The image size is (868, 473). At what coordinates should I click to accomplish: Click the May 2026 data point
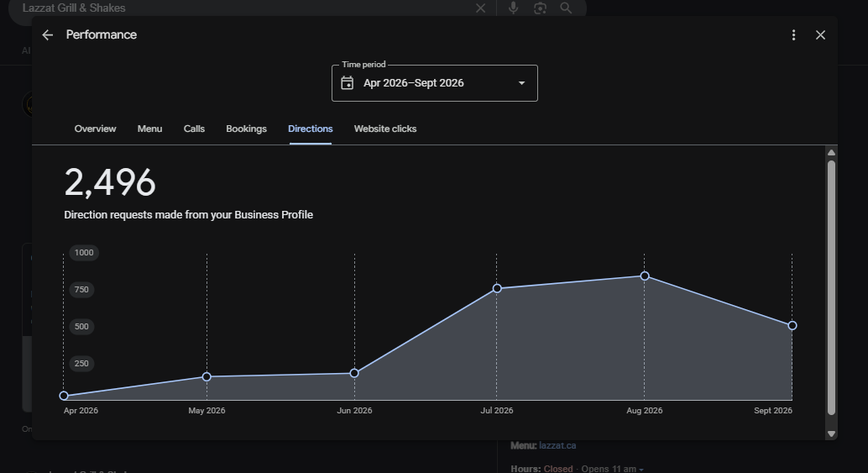[207, 376]
